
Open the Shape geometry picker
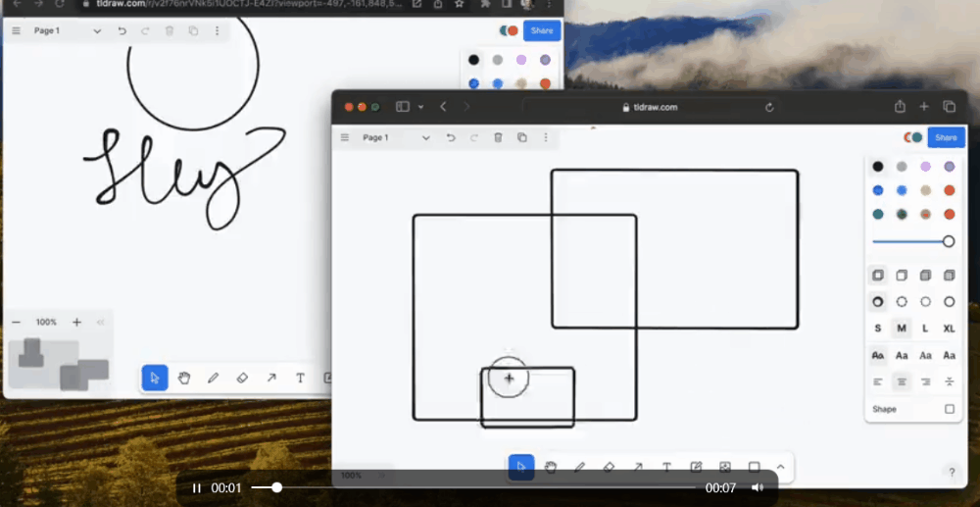950,409
